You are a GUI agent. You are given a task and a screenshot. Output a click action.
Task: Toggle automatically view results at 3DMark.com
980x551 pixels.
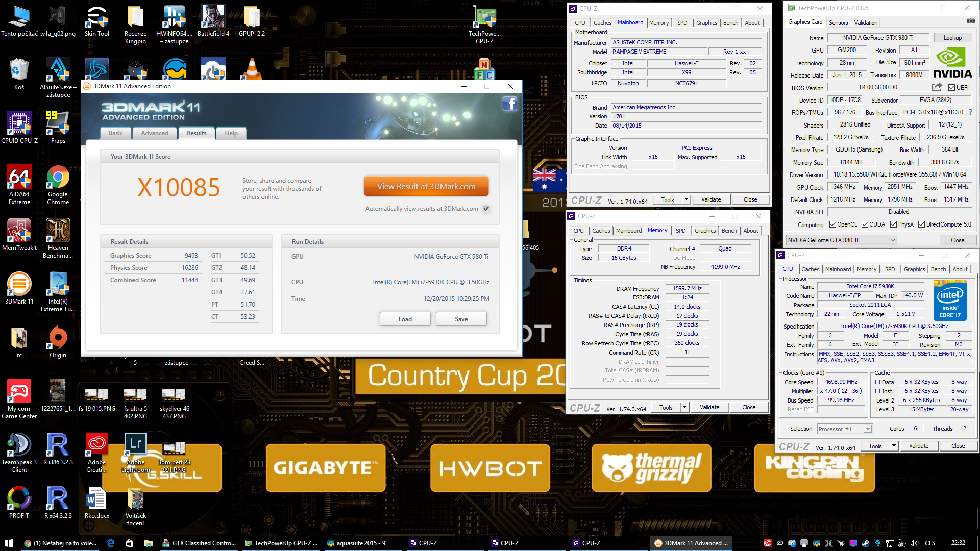coord(486,209)
